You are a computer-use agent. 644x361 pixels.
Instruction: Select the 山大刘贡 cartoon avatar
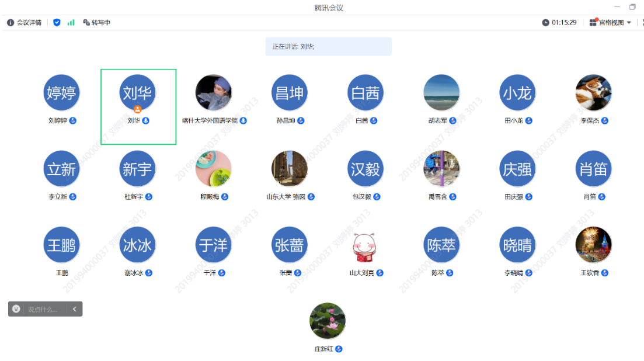tap(365, 245)
